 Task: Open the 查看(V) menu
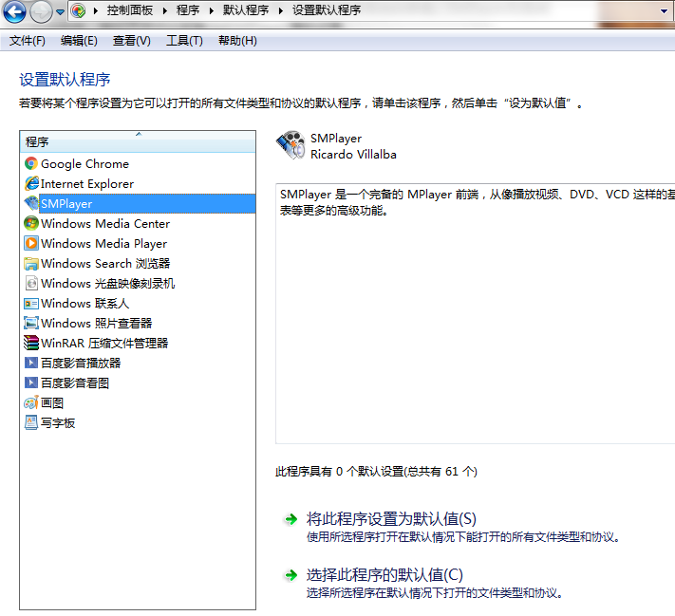click(131, 41)
